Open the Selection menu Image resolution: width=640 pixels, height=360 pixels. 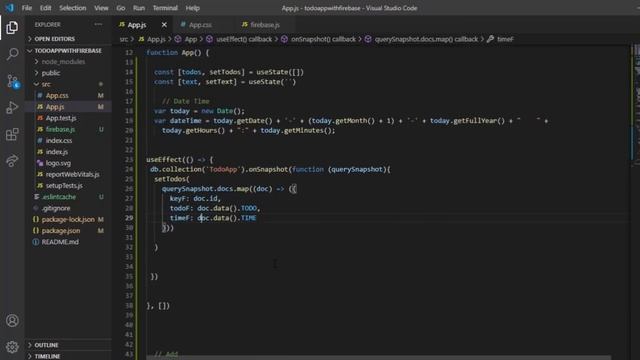click(x=73, y=8)
